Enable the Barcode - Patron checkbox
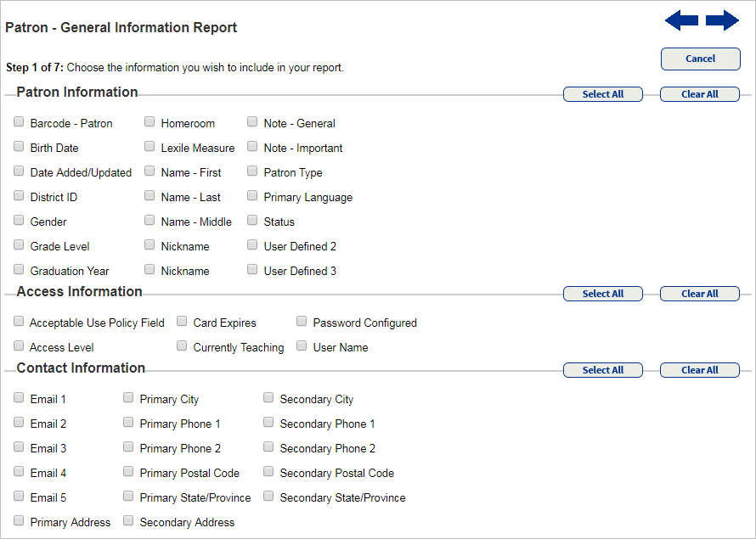The width and height of the screenshot is (756, 539). pyautogui.click(x=18, y=121)
